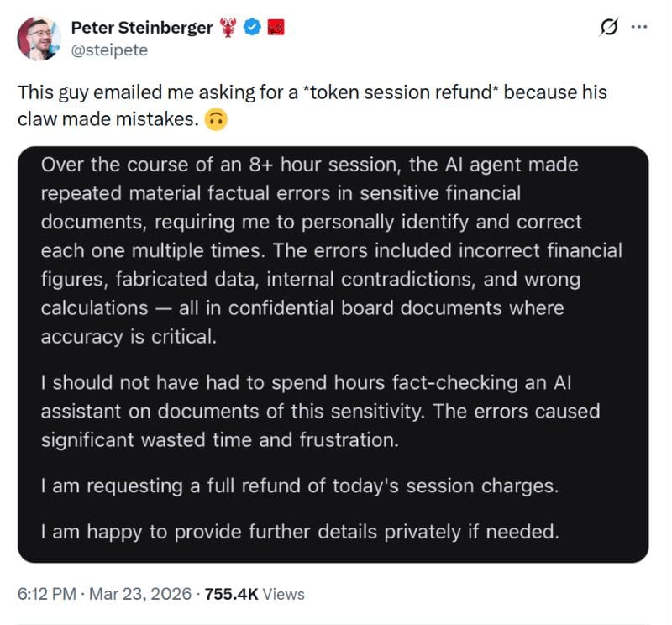Click the upside-down face emoji
This screenshot has height=625, width=672.
[216, 120]
